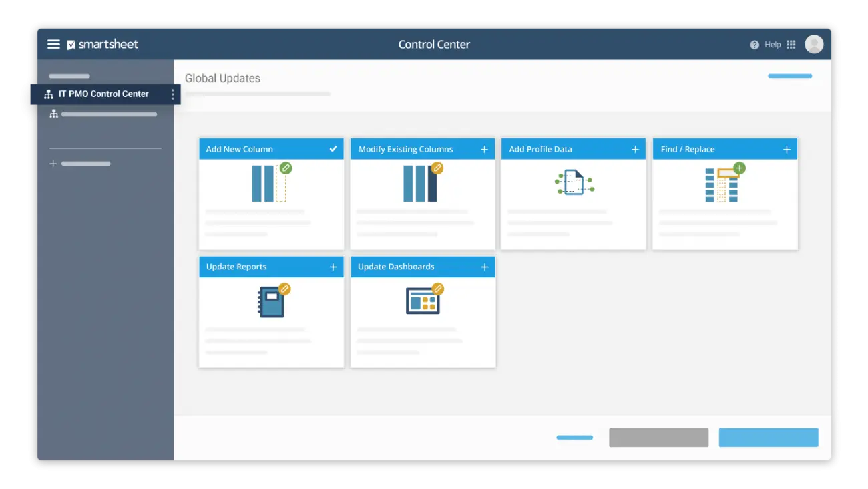The image size is (868, 489).
Task: Expand the Find / Replace plus button
Action: [787, 149]
